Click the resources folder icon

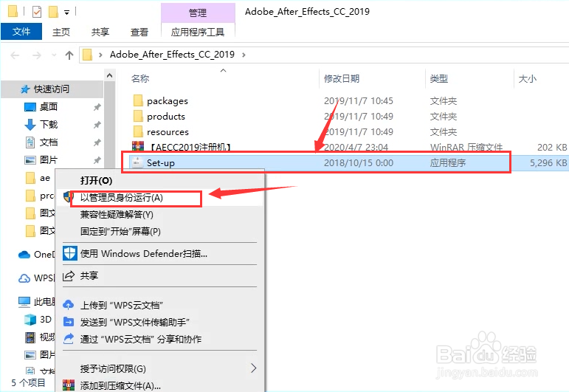138,131
